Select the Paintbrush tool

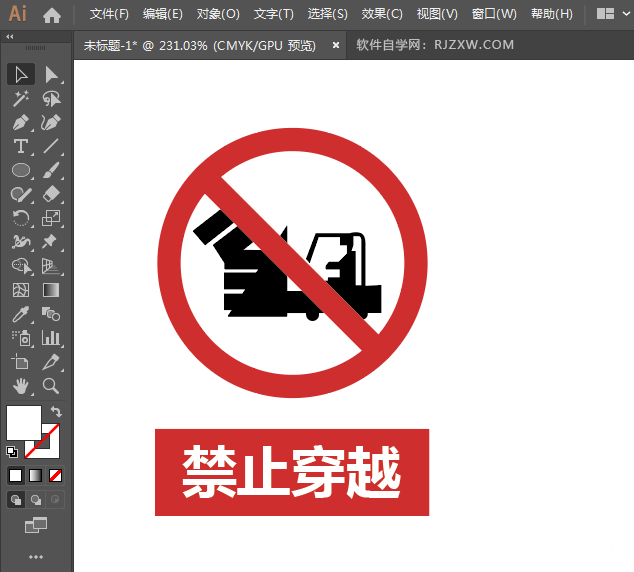click(51, 170)
